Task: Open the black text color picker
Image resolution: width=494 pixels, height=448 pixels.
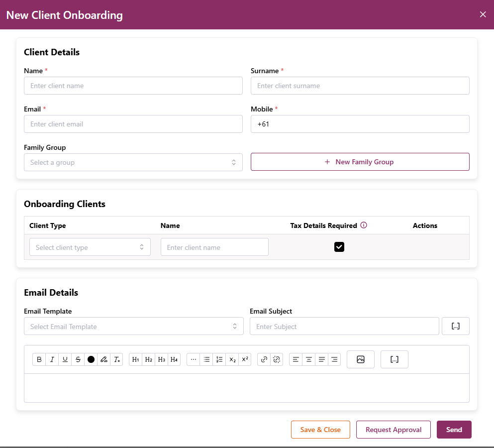Action: tap(91, 359)
